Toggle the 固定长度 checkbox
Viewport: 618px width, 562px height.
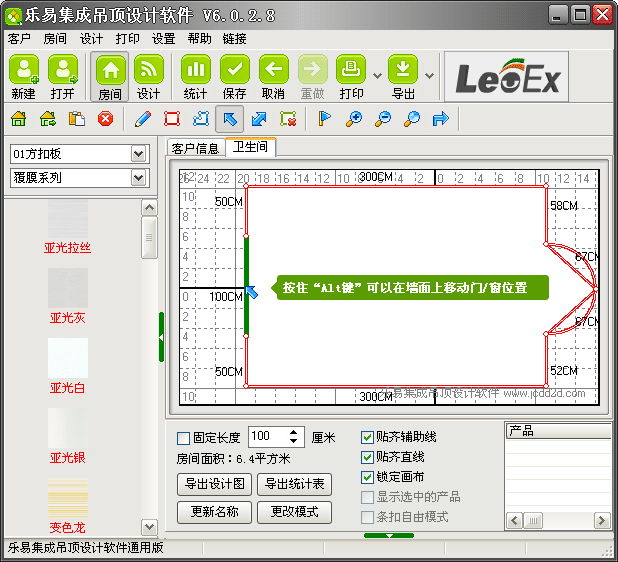183,438
